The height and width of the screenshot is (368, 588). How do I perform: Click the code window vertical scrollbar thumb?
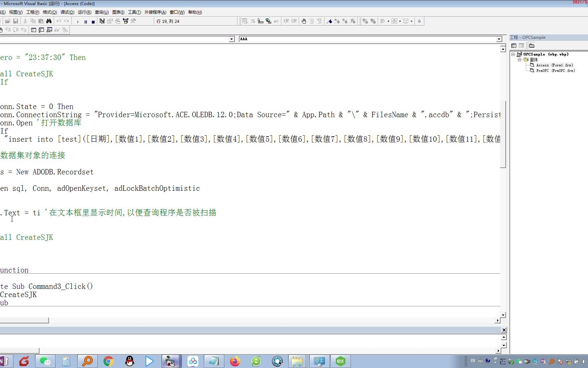coord(503,134)
